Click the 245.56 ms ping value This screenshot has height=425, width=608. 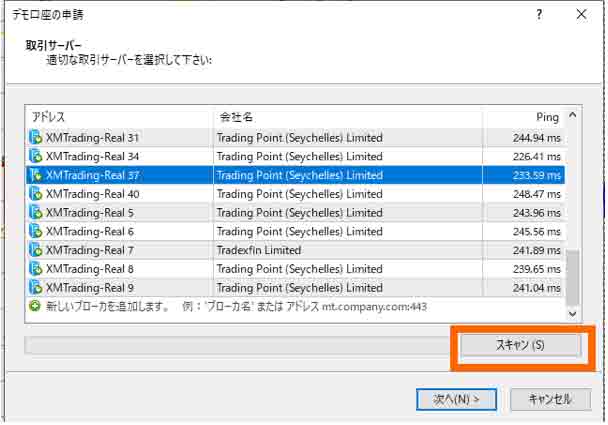pos(537,232)
